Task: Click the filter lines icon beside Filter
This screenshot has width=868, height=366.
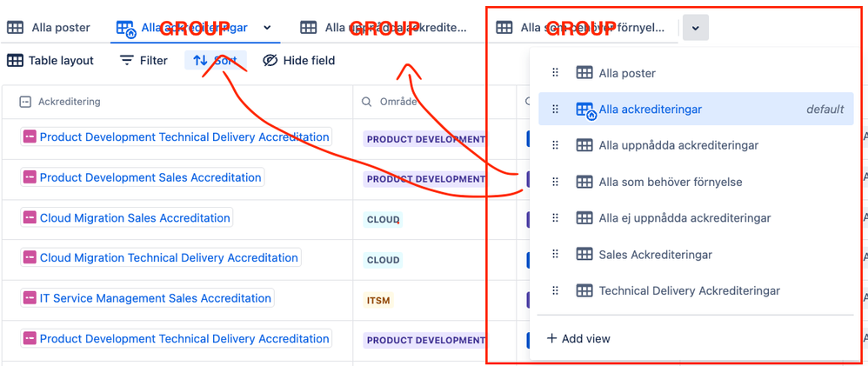Action: coord(127,60)
